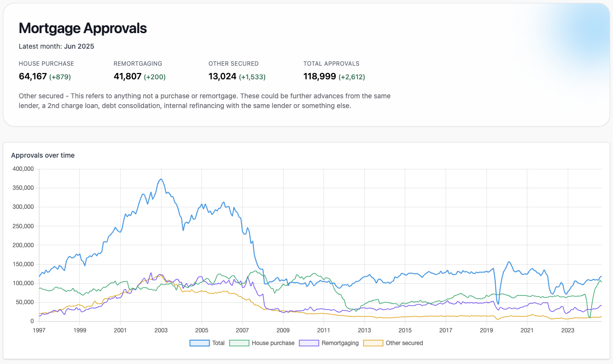Click the 1997 x-axis label
This screenshot has width=613, height=364.
(39, 330)
